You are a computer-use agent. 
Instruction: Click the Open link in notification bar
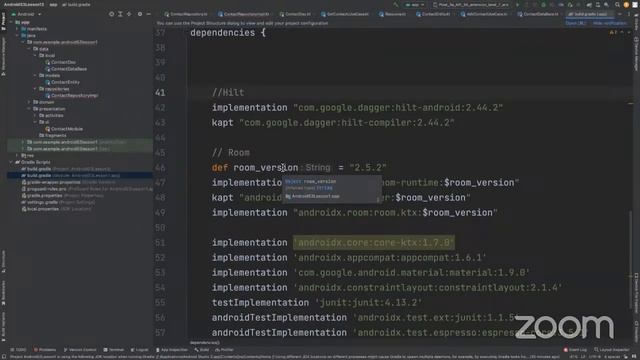click(x=576, y=23)
